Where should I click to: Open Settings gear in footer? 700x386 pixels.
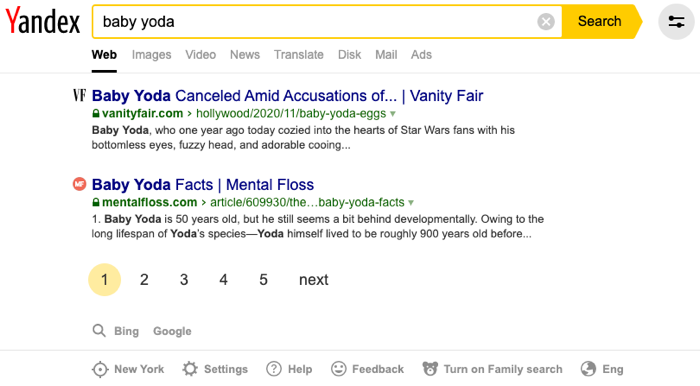(x=190, y=369)
